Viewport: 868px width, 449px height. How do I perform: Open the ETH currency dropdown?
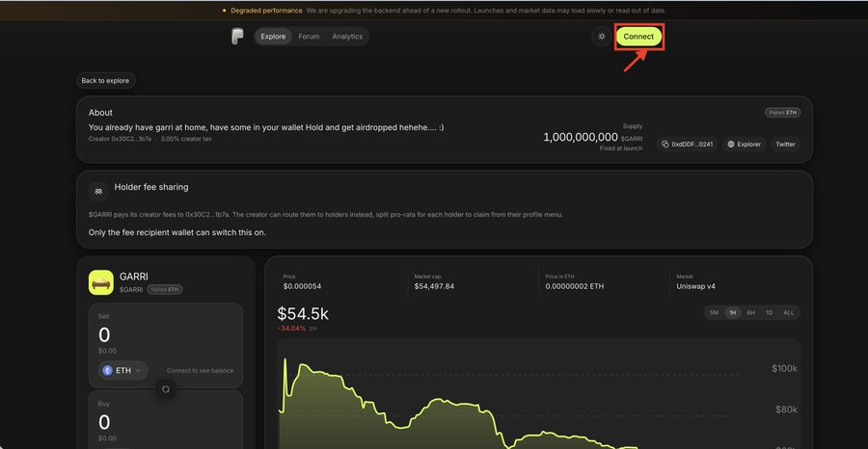[x=122, y=371]
